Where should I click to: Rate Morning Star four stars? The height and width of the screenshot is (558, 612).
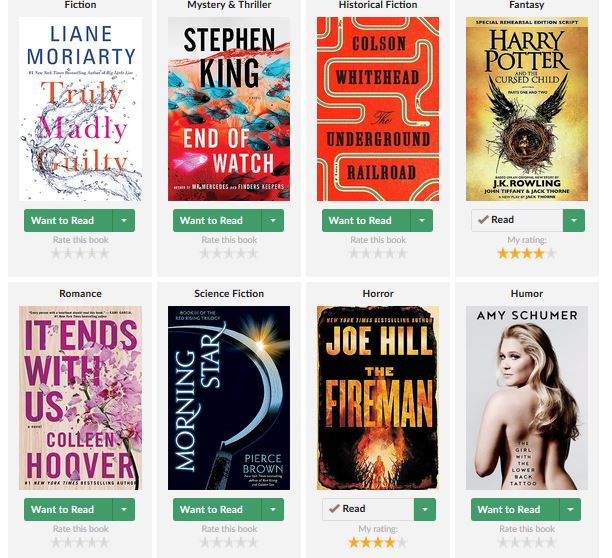241,542
